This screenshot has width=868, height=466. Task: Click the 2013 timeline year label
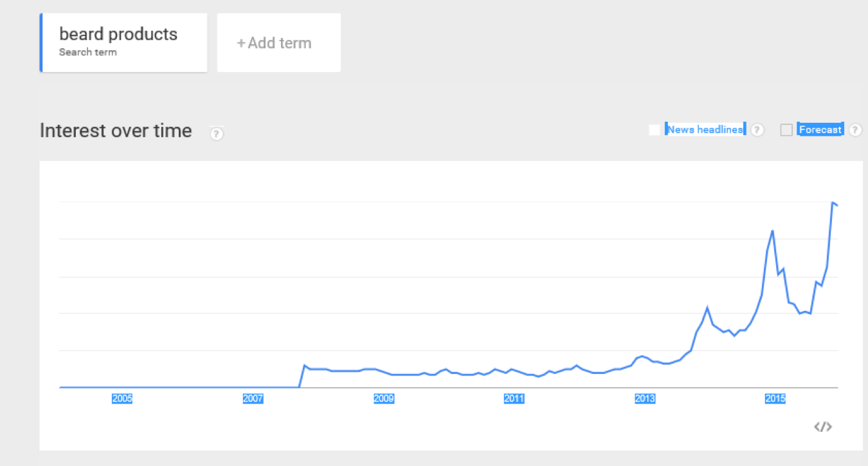coord(645,398)
